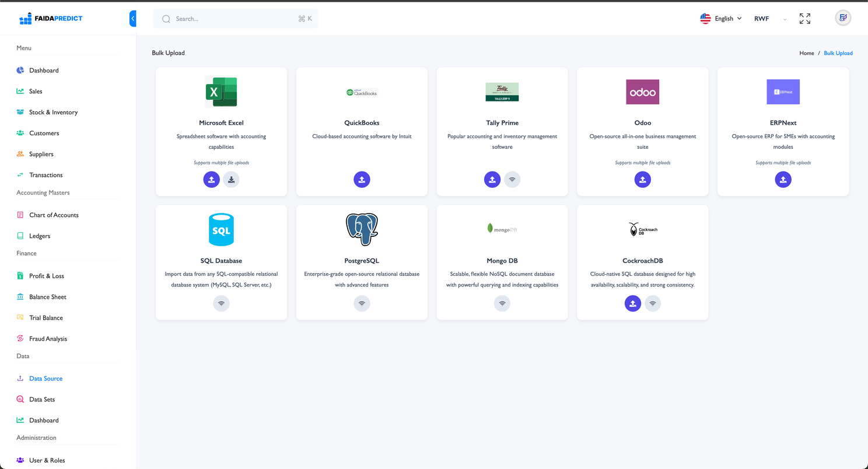Open the Bulk Upload breadcrumb link

(x=838, y=52)
